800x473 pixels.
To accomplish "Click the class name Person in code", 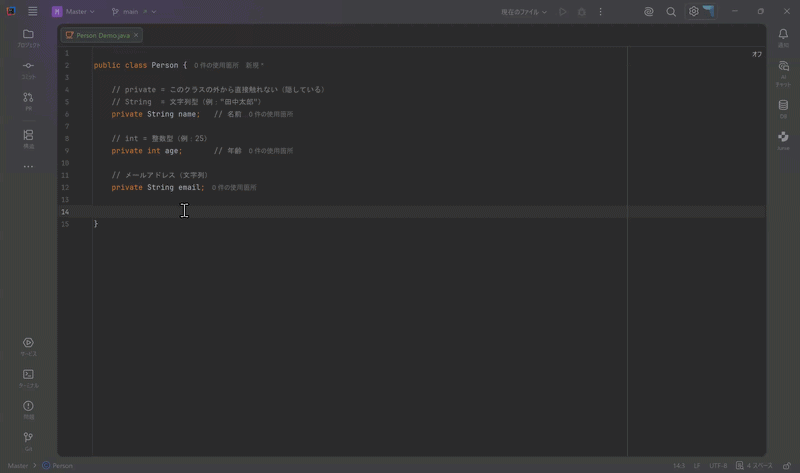I will [x=165, y=65].
